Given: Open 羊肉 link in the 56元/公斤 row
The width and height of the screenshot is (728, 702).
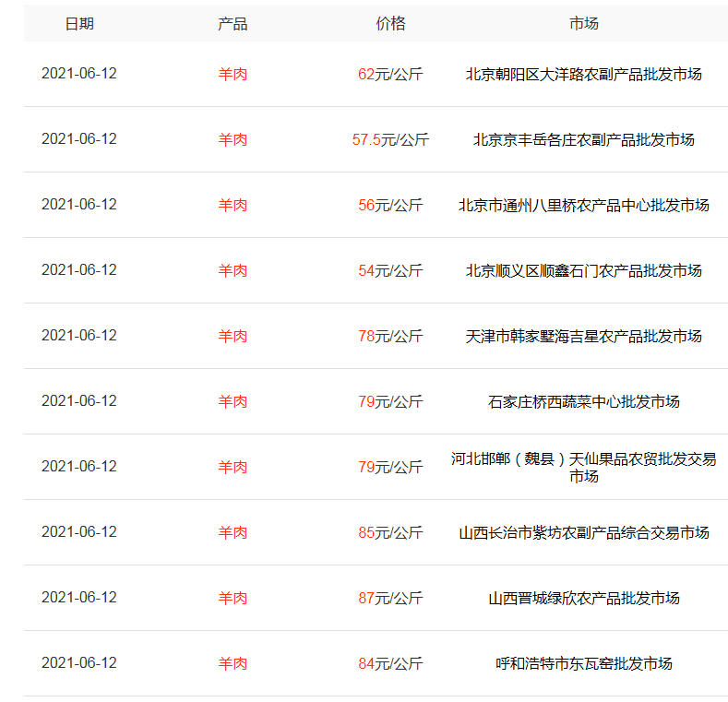Looking at the screenshot, I should point(233,205).
